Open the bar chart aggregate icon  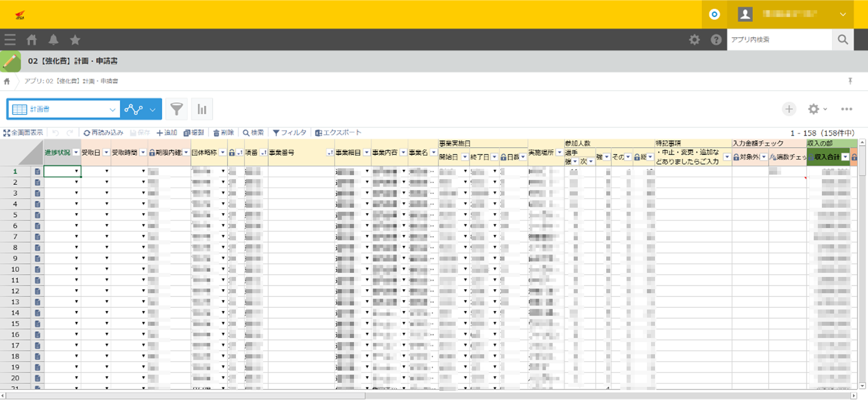pos(202,109)
